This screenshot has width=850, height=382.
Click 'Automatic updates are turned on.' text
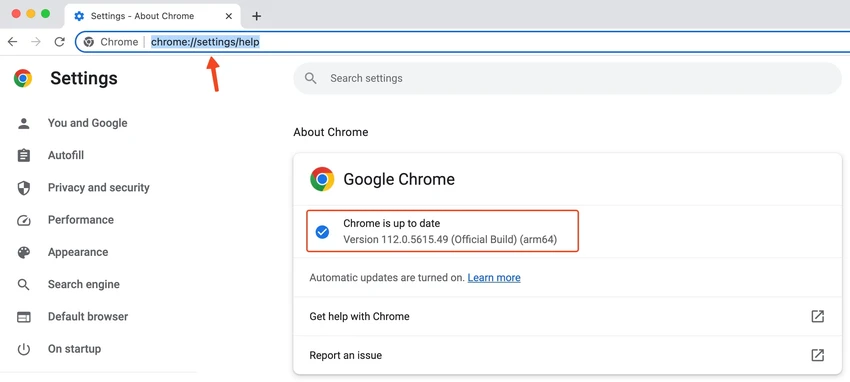pos(387,277)
